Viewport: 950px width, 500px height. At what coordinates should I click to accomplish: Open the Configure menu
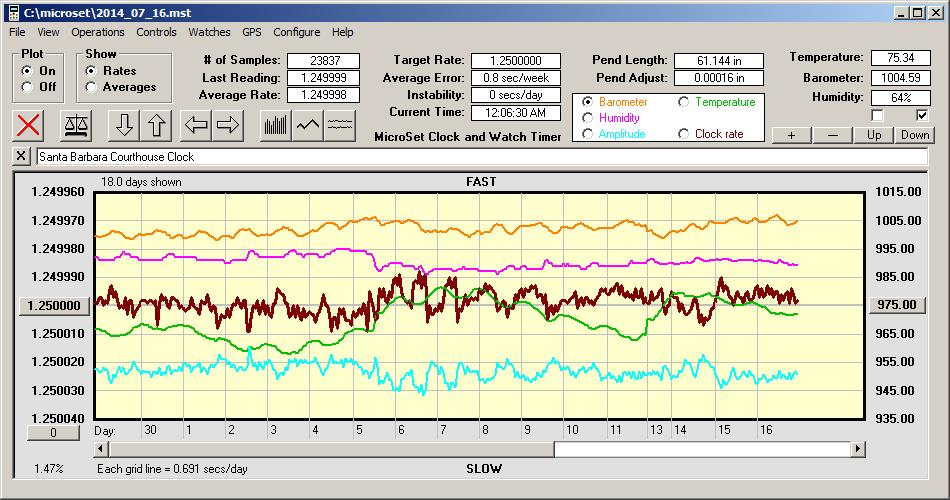296,32
